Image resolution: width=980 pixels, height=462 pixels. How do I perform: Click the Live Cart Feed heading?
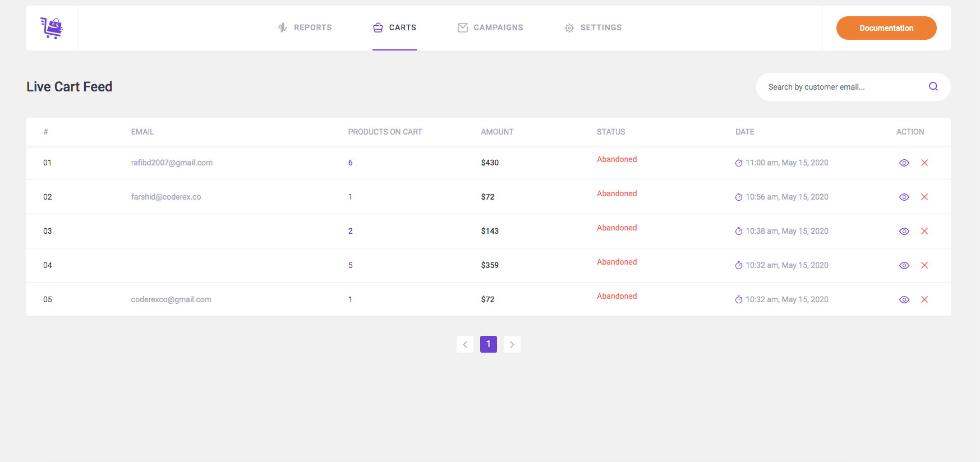coord(70,87)
